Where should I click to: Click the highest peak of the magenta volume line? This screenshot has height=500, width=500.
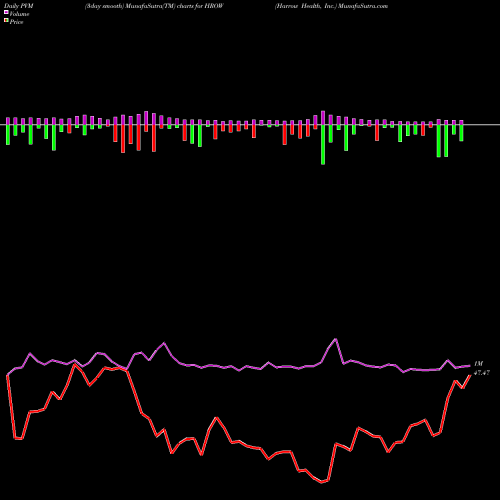(335, 339)
